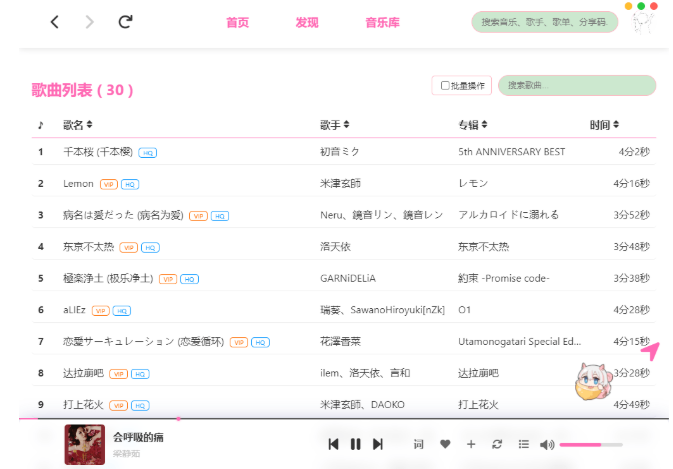Select song 达拉崩吧 title
Image resolution: width=673 pixels, height=469 pixels.
[x=83, y=373]
